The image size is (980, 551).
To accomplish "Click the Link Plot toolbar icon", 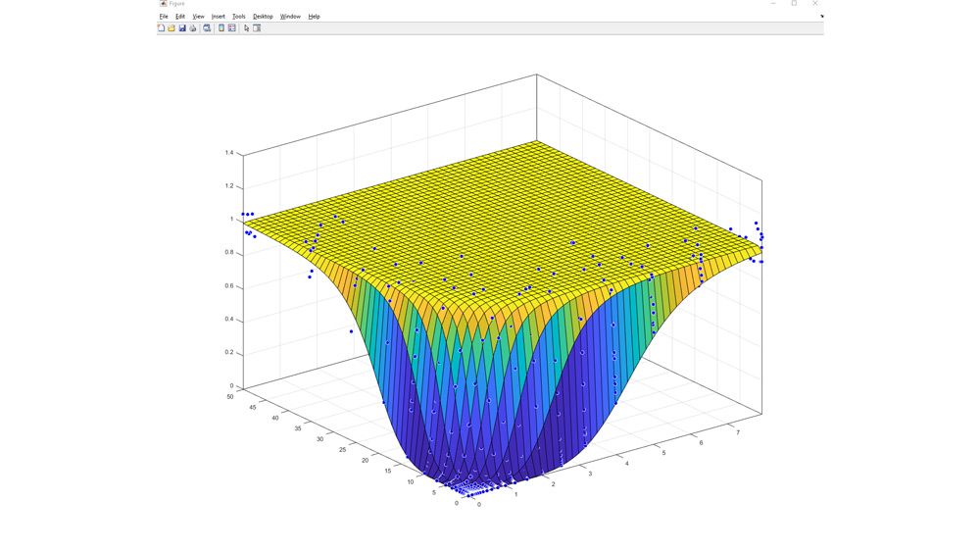I will (207, 28).
